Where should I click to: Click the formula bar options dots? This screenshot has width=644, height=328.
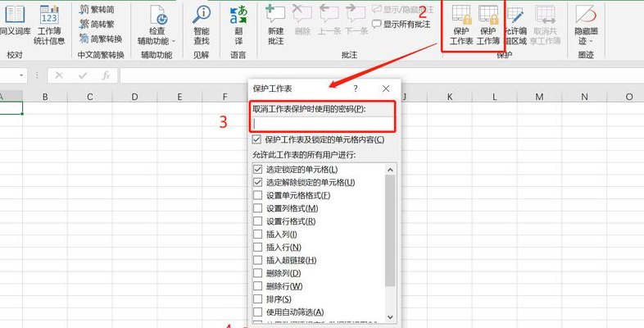pos(37,75)
